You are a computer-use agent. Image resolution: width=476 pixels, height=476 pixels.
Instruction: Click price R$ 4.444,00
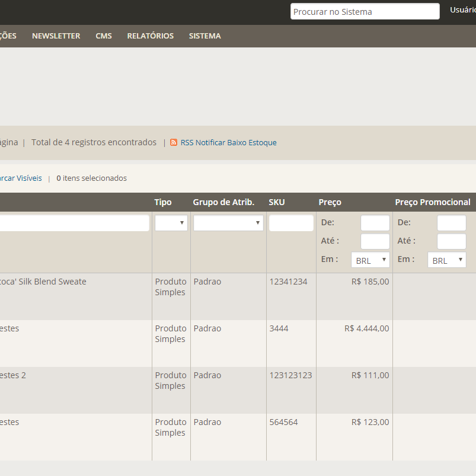tap(367, 328)
